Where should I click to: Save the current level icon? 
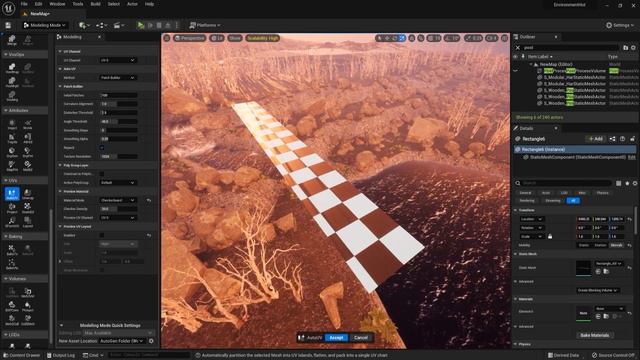coord(8,25)
